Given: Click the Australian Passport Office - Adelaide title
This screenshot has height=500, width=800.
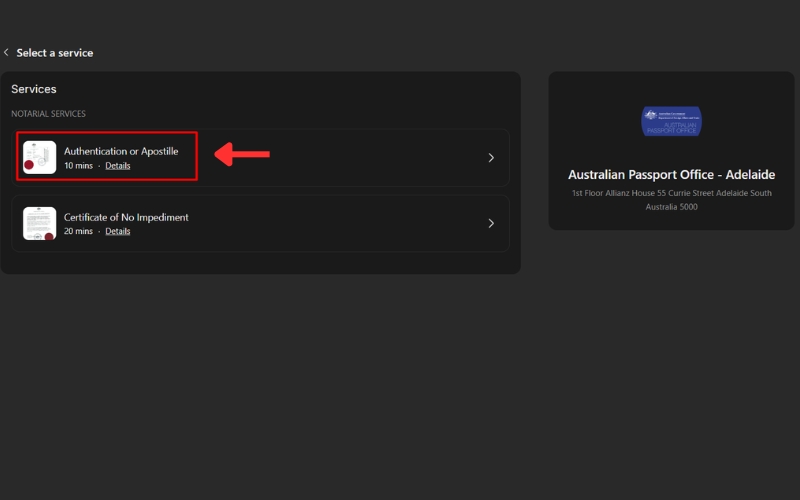Looking at the screenshot, I should 671,175.
